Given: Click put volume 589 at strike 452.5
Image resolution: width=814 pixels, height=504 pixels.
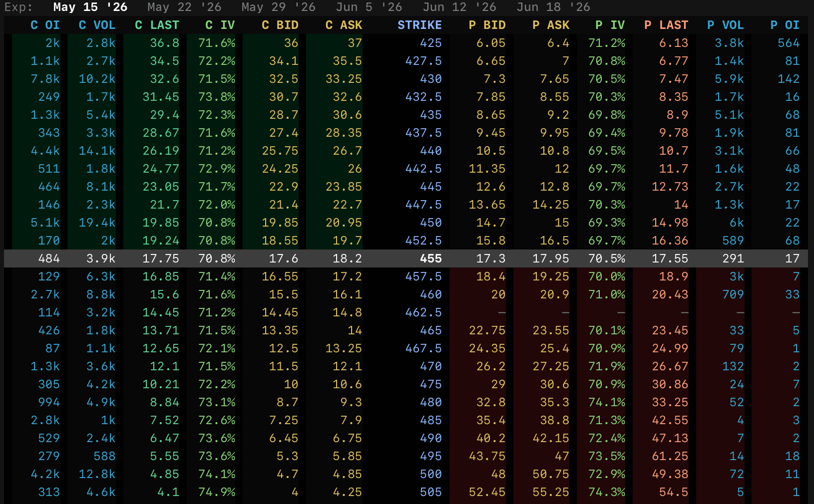Looking at the screenshot, I should click(733, 241).
